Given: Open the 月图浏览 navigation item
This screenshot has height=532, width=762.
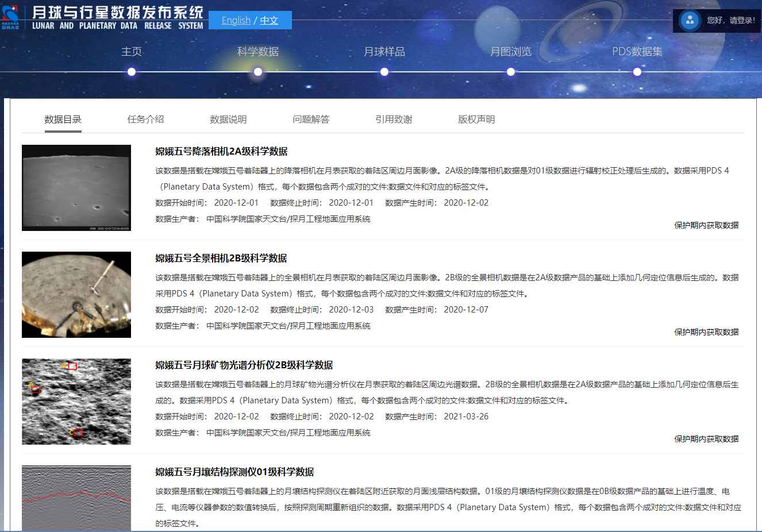Looking at the screenshot, I should 511,51.
